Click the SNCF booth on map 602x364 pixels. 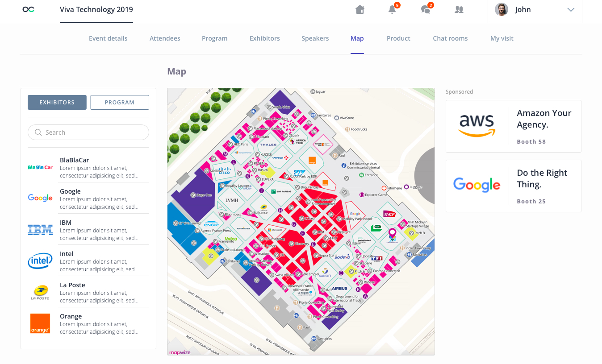coord(390,215)
